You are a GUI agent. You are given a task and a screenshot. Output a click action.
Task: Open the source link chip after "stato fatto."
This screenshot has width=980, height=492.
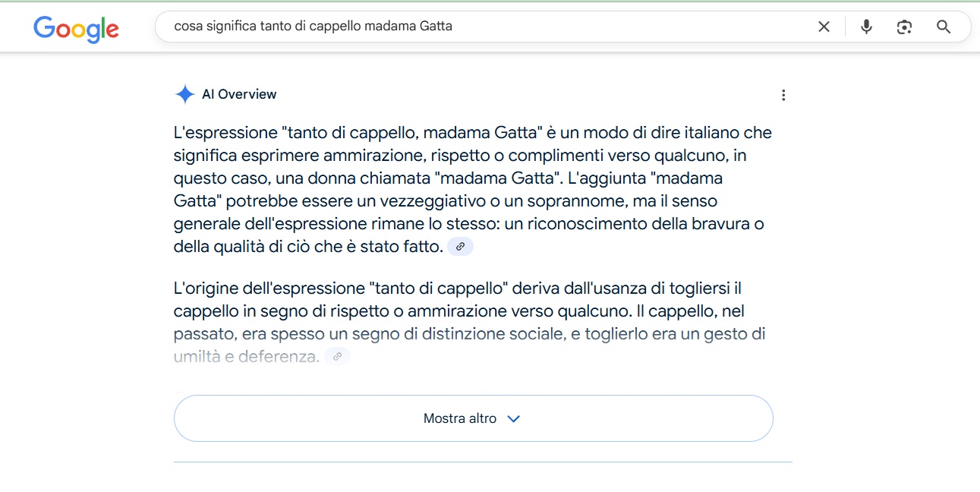pos(460,247)
